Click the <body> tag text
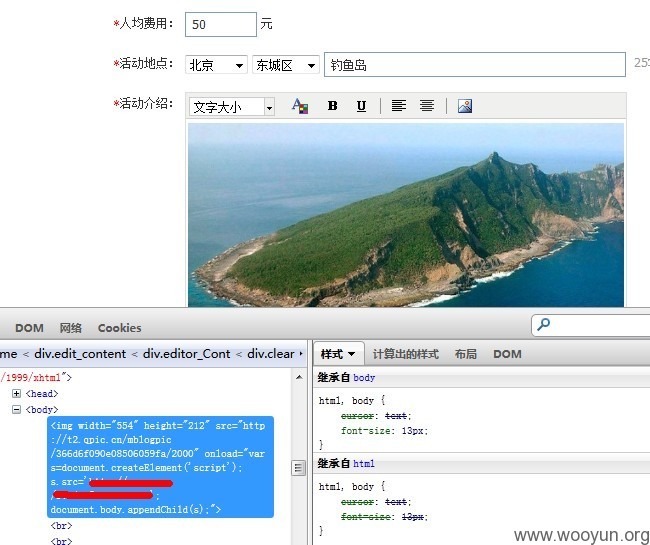Screen dimensions: 650x545 point(42,409)
